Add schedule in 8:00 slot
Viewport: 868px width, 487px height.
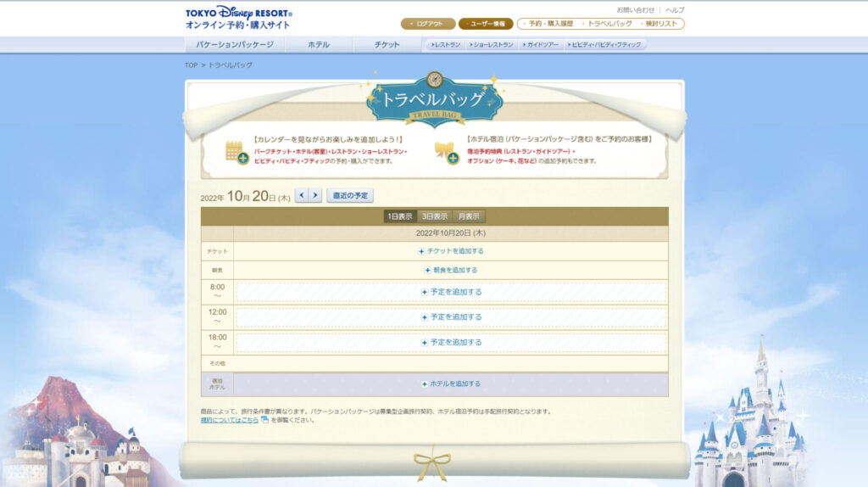click(x=451, y=292)
